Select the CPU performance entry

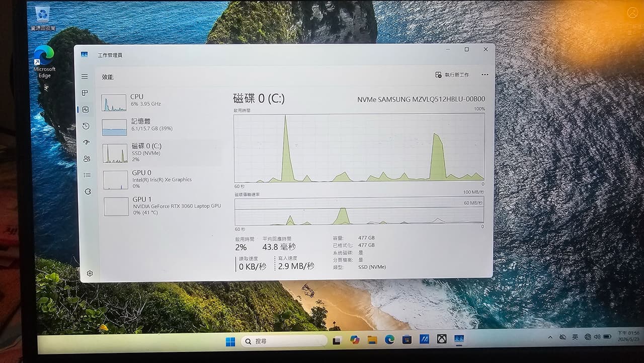pos(160,102)
